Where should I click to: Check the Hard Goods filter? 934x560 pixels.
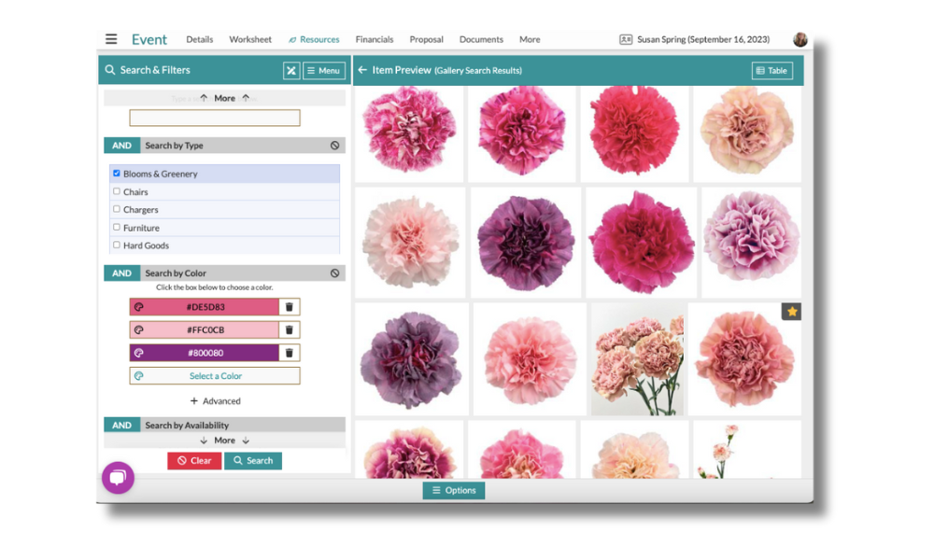click(x=115, y=245)
